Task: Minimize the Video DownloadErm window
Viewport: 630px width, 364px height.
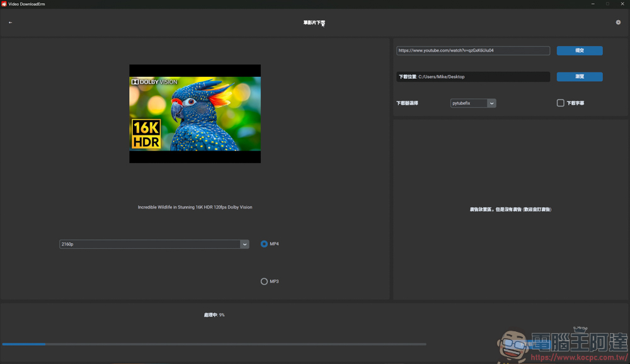Action: (593, 4)
